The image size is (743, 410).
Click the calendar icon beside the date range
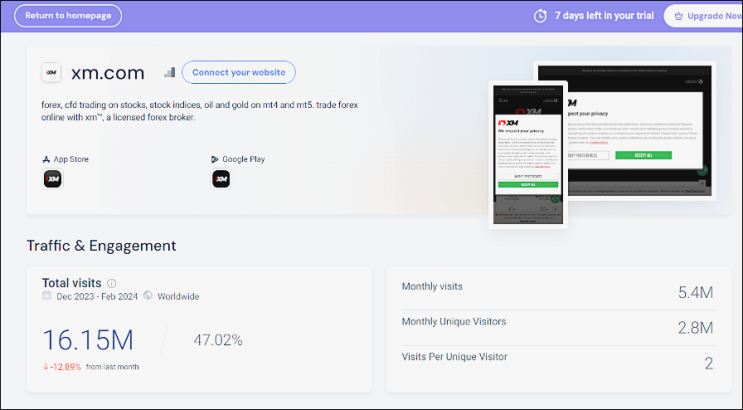point(46,296)
